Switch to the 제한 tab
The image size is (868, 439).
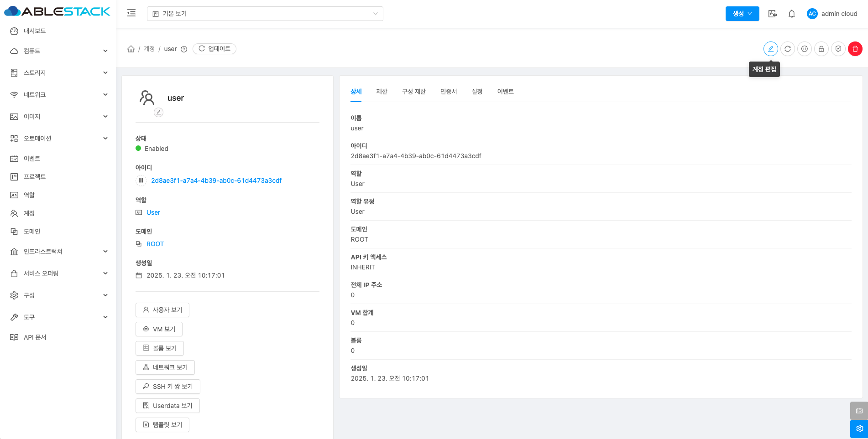click(x=382, y=92)
